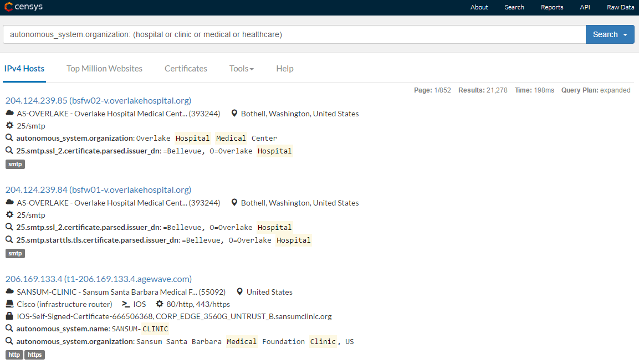Click 'Results: 21,278' count text
The image size is (639, 364).
coord(483,90)
